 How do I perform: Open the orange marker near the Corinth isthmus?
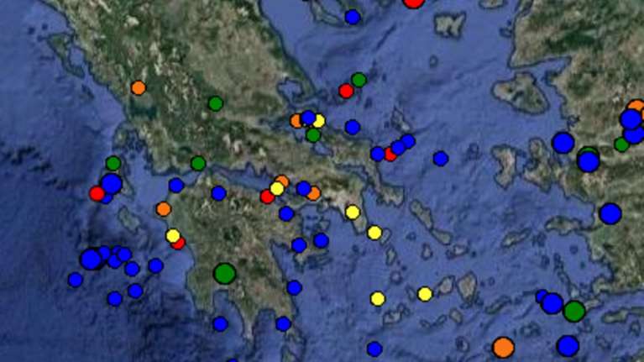314,193
